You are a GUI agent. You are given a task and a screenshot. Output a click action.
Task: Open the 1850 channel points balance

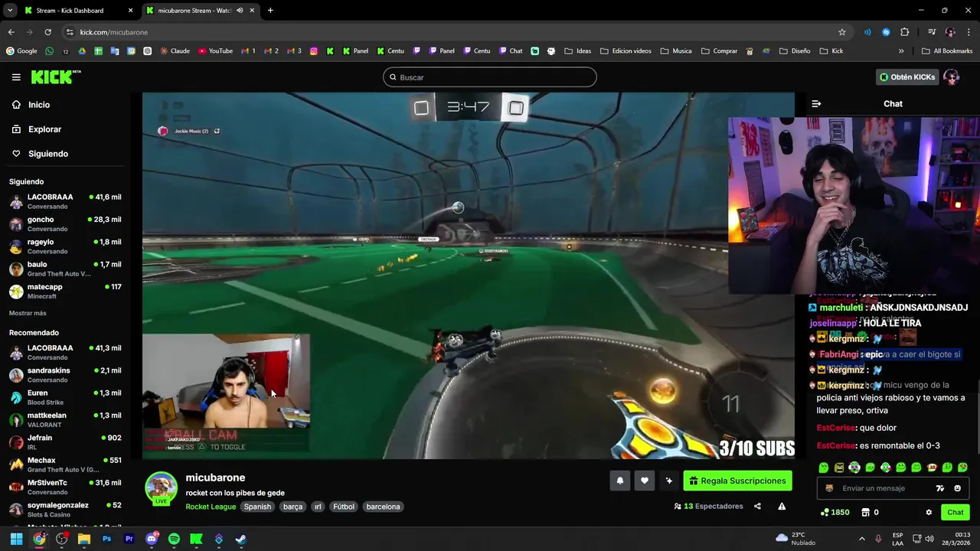click(x=835, y=512)
